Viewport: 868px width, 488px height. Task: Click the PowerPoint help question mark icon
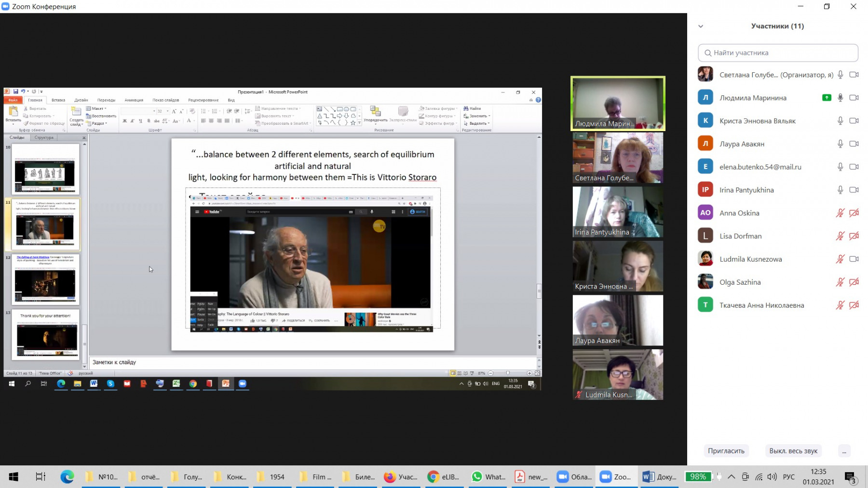[538, 100]
